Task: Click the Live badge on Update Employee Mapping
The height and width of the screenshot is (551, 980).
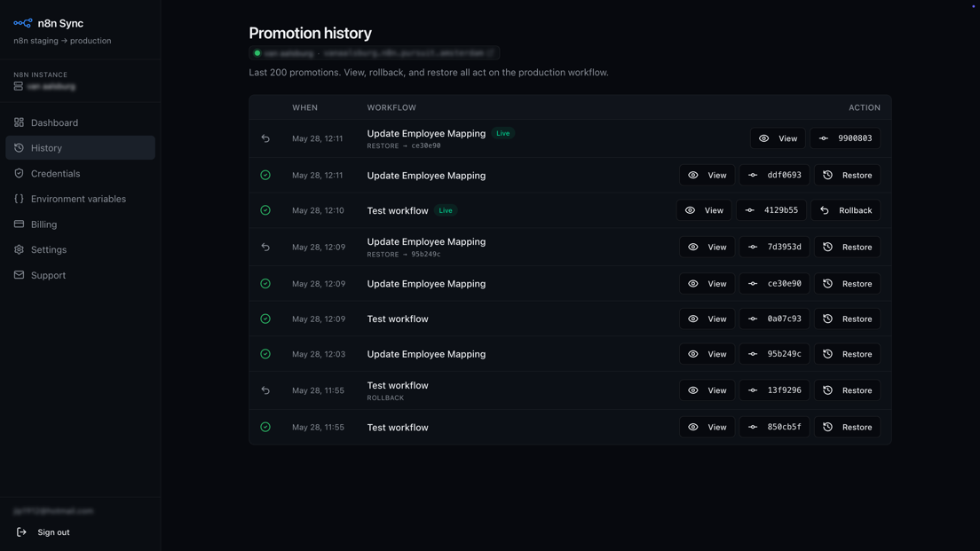Action: [502, 133]
